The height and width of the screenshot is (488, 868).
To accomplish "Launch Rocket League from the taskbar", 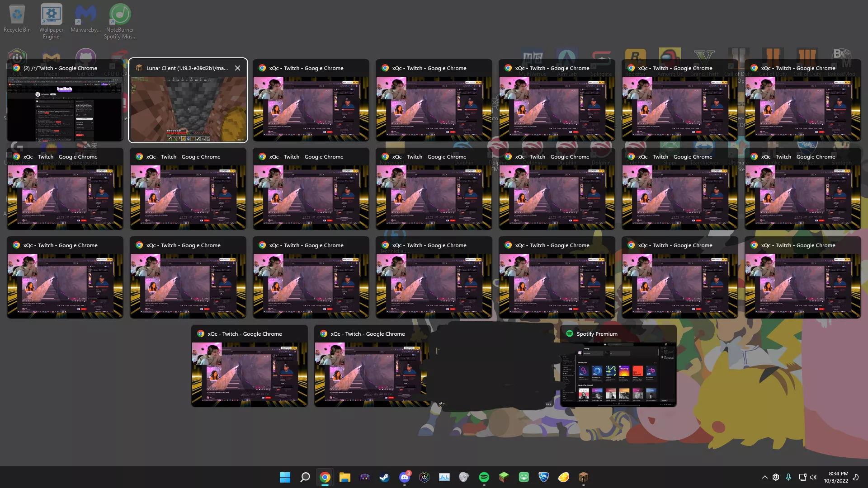I will pyautogui.click(x=544, y=477).
